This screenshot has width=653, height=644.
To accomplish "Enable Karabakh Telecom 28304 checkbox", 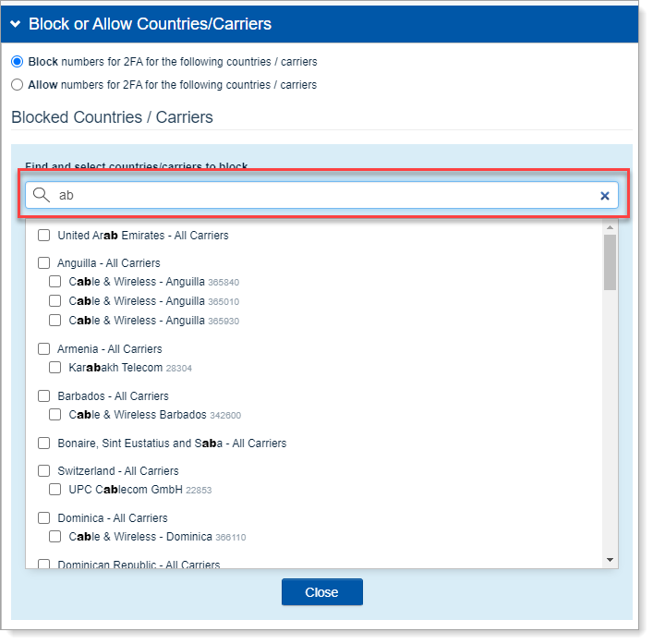I will coord(55,368).
